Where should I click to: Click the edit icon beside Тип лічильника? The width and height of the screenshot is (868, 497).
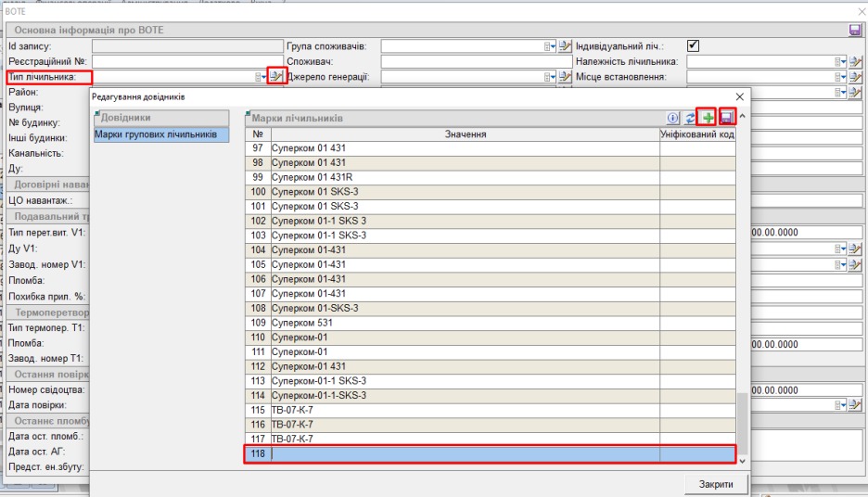[x=275, y=77]
